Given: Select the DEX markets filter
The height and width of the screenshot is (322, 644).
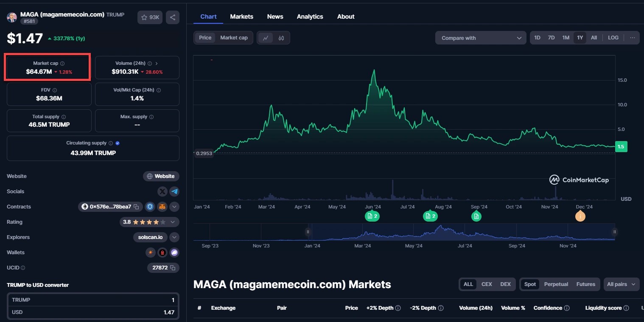Looking at the screenshot, I should (x=505, y=284).
